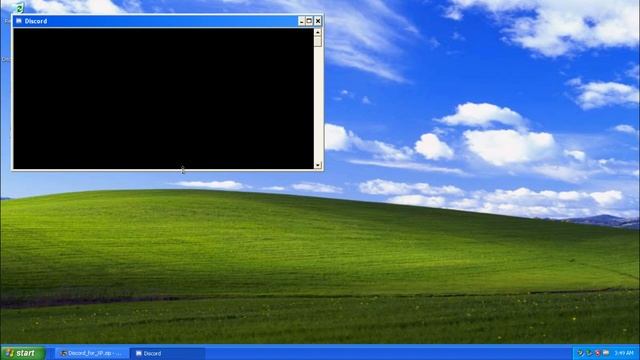This screenshot has height=360, width=640.
Task: Switch to the Discord_for_XP.zip taskbar button
Action: click(92, 353)
